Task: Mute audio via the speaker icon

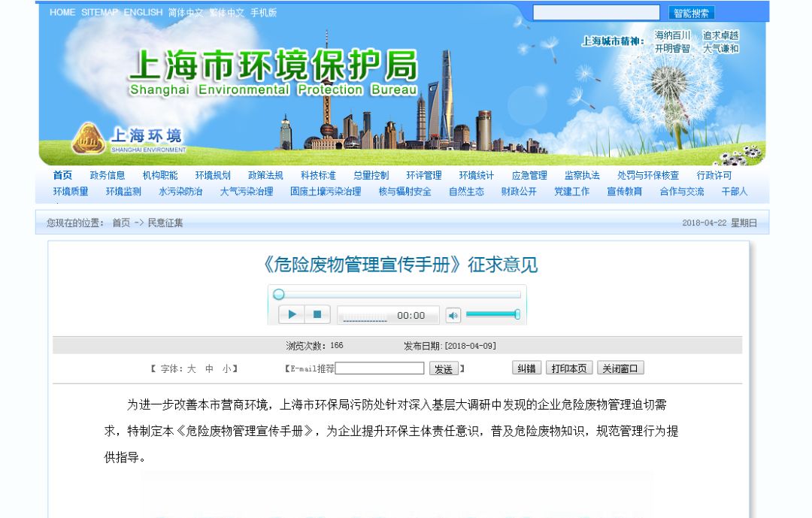Action: point(453,315)
